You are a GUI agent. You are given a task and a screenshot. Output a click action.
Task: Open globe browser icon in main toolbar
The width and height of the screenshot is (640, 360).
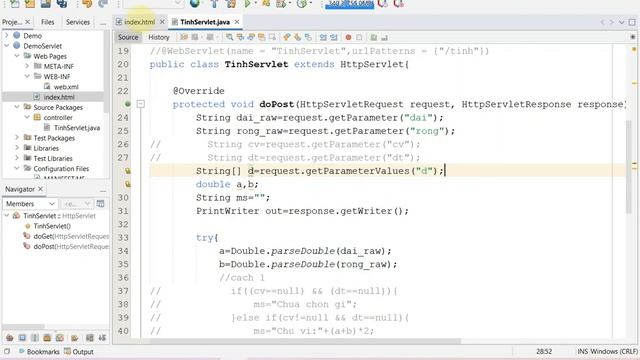(x=195, y=4)
